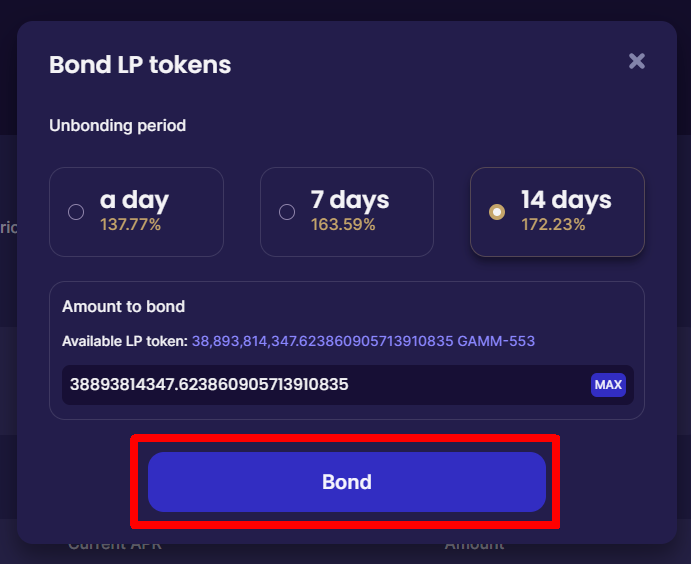
Task: Select the 'a day' radio button
Action: (76, 212)
